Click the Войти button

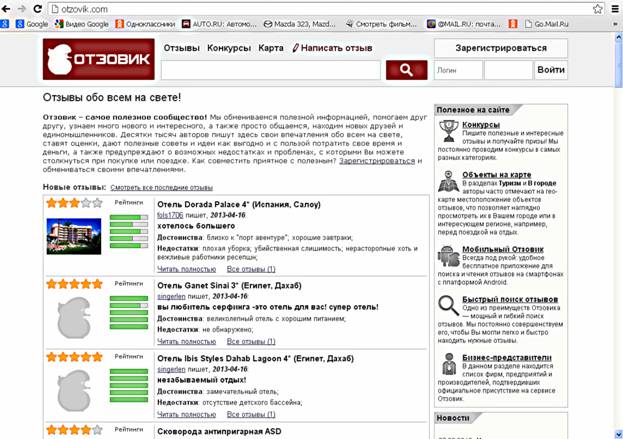(551, 70)
